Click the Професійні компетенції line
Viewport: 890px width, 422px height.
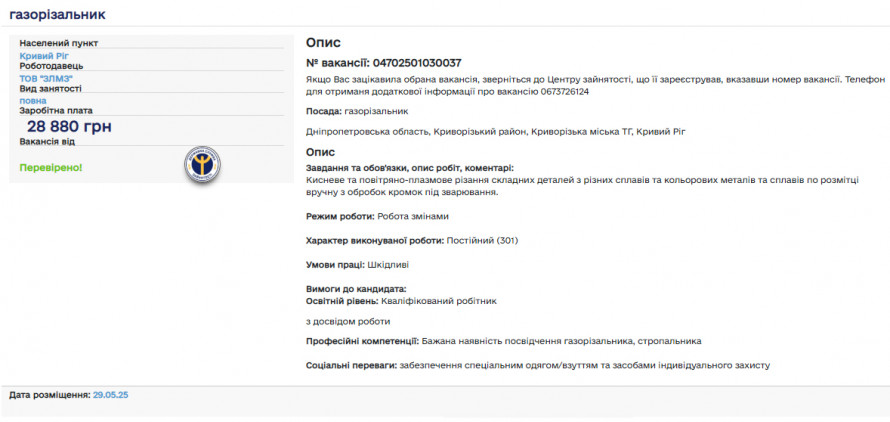pyautogui.click(x=503, y=341)
